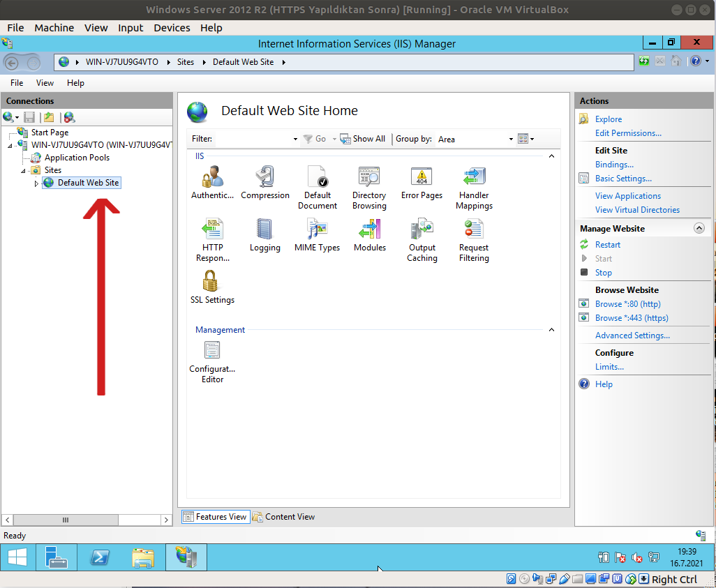Click Sites in the address breadcrumb
The image size is (716, 588).
tap(186, 62)
